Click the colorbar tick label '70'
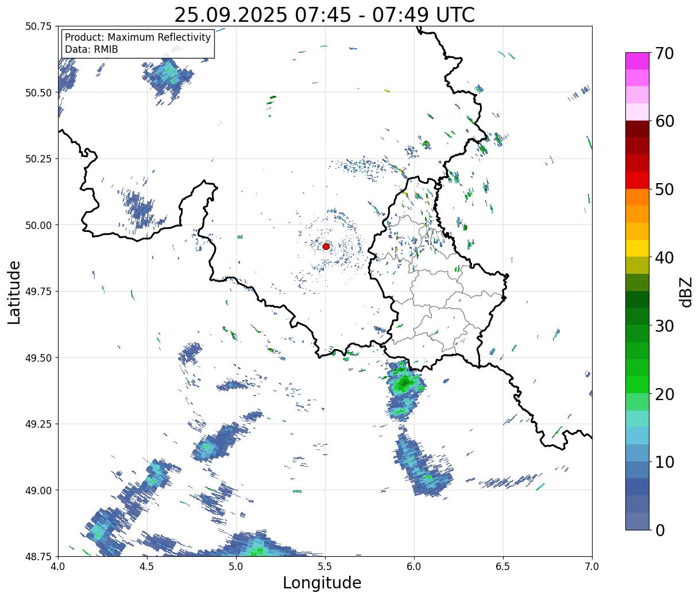Screen dimensions: 700x597 tap(664, 53)
